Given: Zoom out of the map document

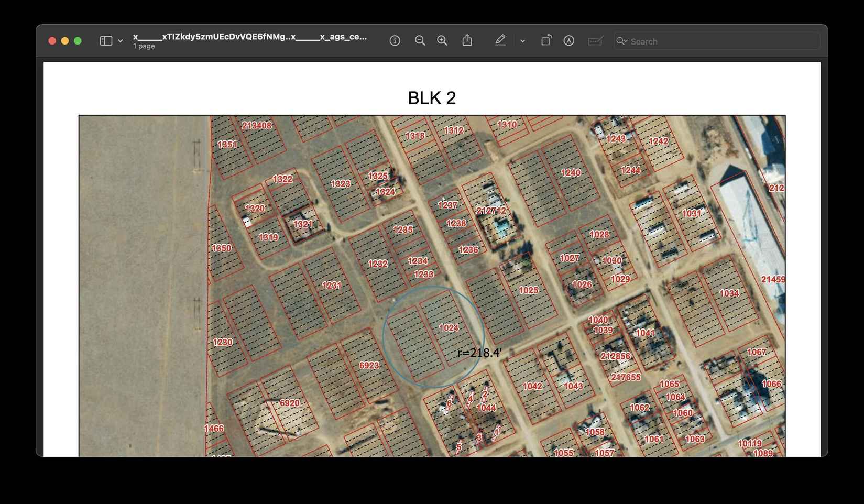Looking at the screenshot, I should pyautogui.click(x=420, y=41).
